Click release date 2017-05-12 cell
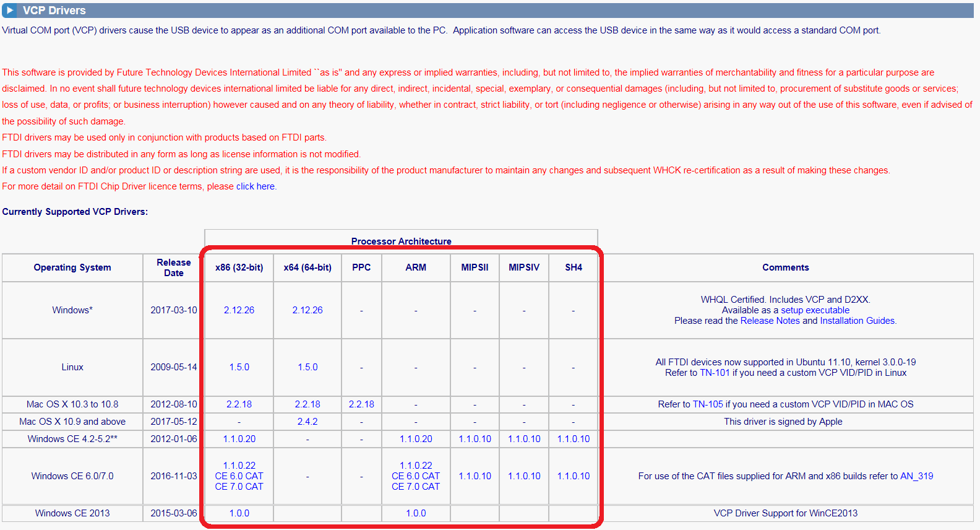 point(174,422)
